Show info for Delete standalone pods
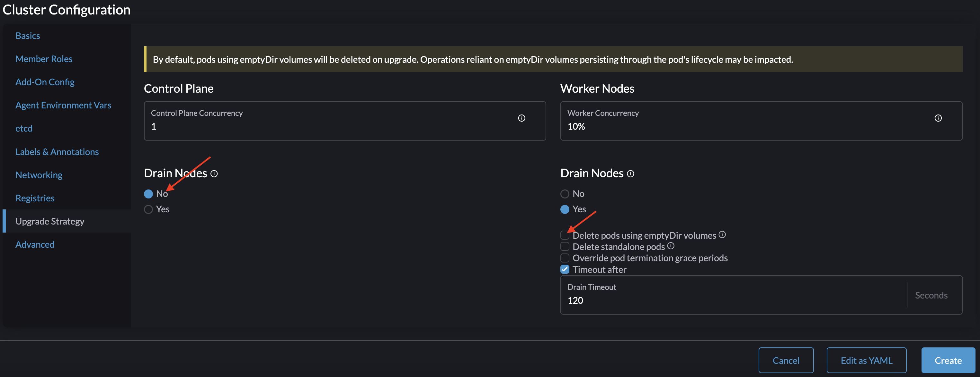This screenshot has width=980, height=377. (x=671, y=246)
